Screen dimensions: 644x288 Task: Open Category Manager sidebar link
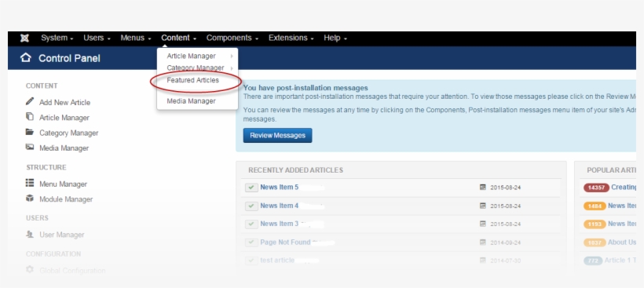click(68, 133)
